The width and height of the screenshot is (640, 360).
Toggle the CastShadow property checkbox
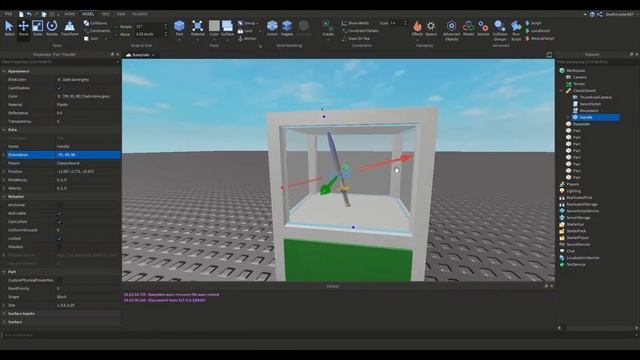coord(59,88)
